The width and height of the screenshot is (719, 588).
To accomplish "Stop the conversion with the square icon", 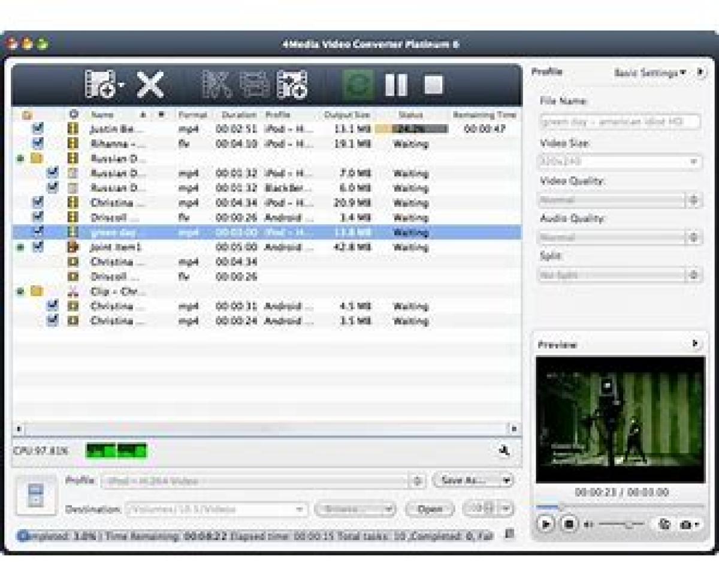I will point(433,85).
